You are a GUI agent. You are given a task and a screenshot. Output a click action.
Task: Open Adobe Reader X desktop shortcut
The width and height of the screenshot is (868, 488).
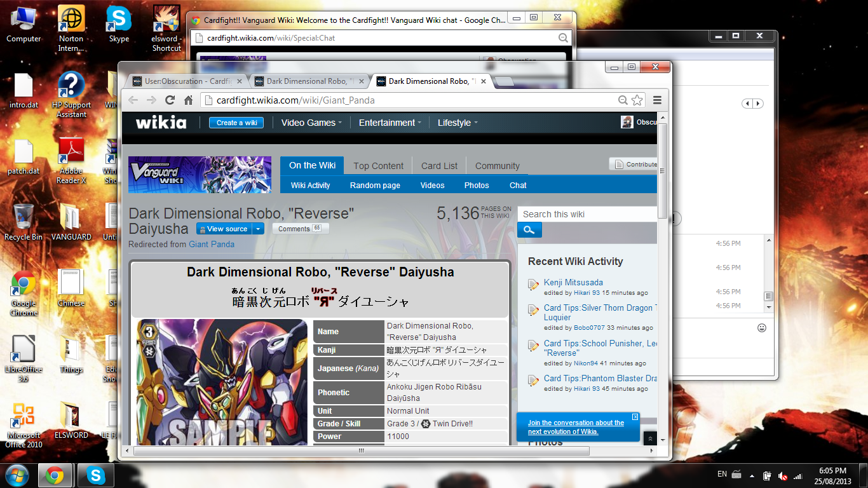click(71, 161)
